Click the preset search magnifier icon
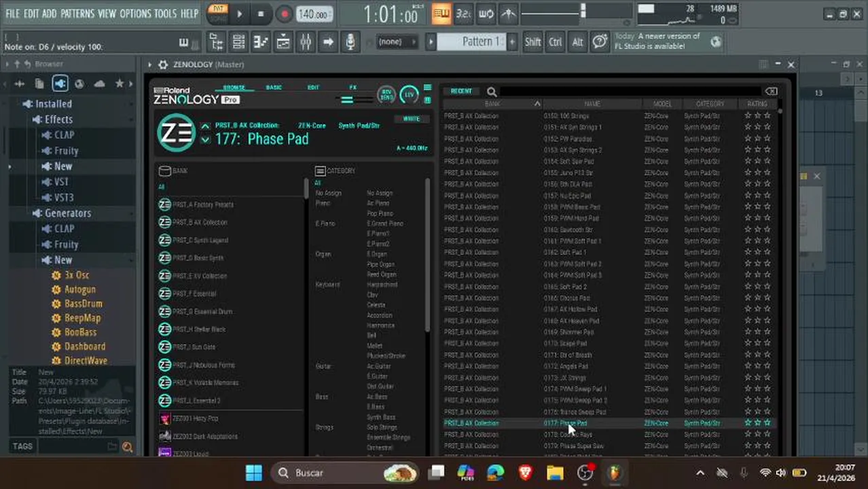The height and width of the screenshot is (489, 868). (491, 92)
